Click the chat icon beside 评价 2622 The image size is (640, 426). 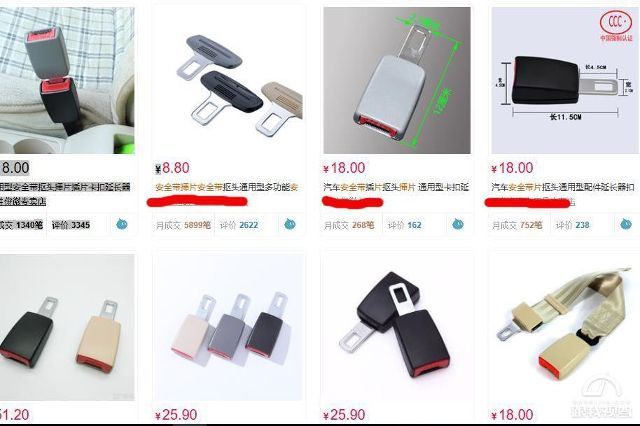[x=290, y=224]
